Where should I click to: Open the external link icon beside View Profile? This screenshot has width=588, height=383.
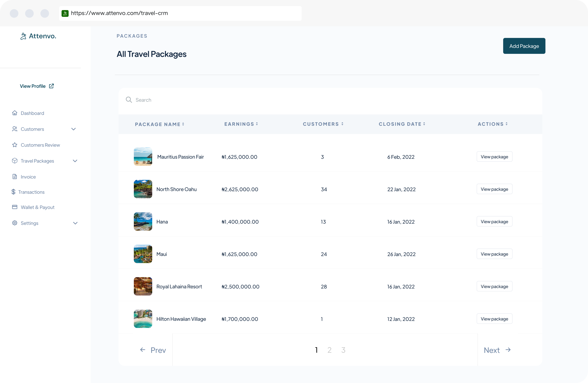coord(51,86)
